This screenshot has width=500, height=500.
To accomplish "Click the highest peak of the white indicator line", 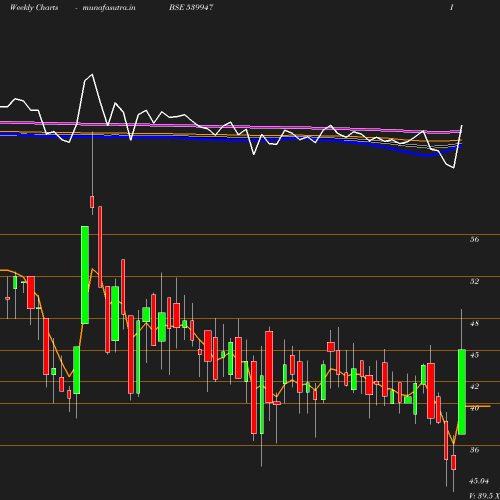I will (92, 75).
